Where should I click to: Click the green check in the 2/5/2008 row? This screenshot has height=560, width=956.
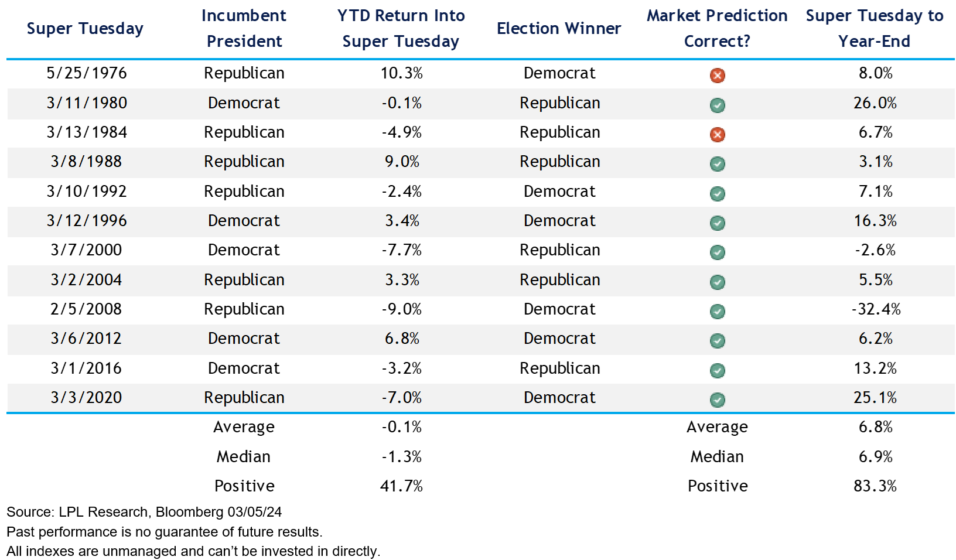click(717, 311)
